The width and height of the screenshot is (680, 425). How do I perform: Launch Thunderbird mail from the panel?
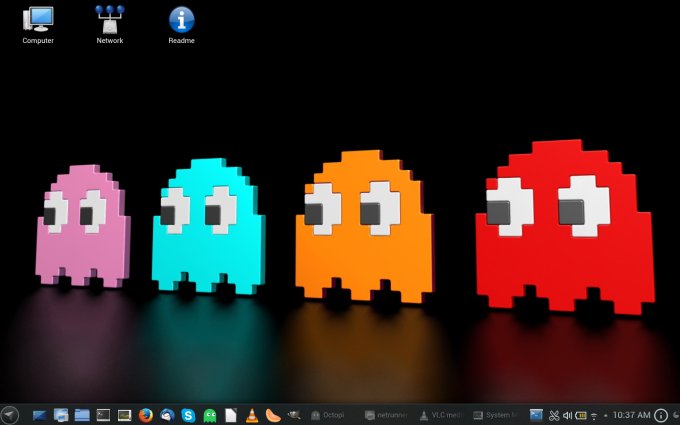pyautogui.click(x=167, y=415)
